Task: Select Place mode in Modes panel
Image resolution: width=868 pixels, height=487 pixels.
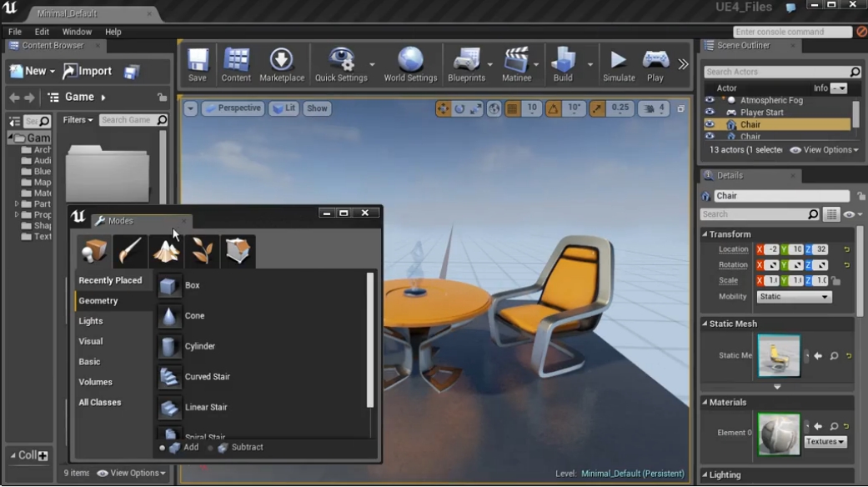Action: click(x=93, y=251)
